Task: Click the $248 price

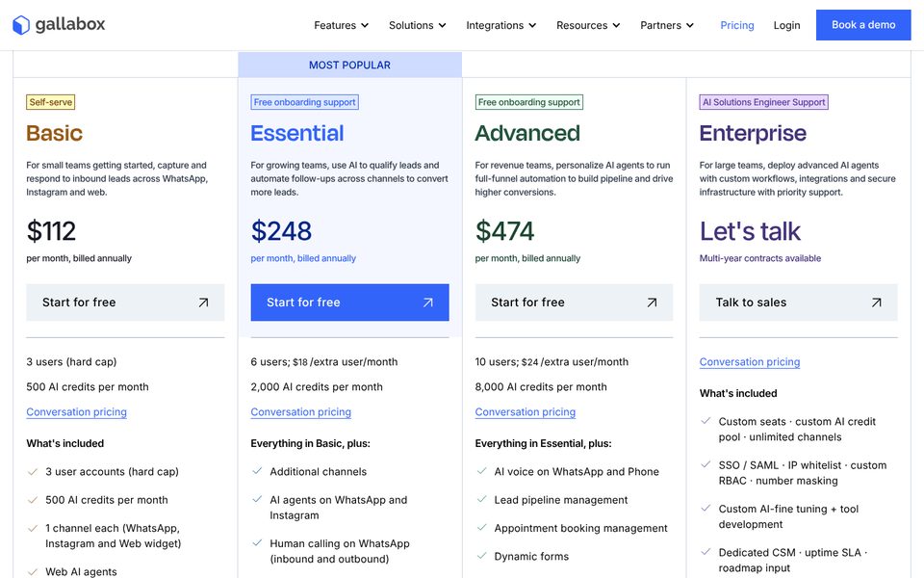Action: 281,230
